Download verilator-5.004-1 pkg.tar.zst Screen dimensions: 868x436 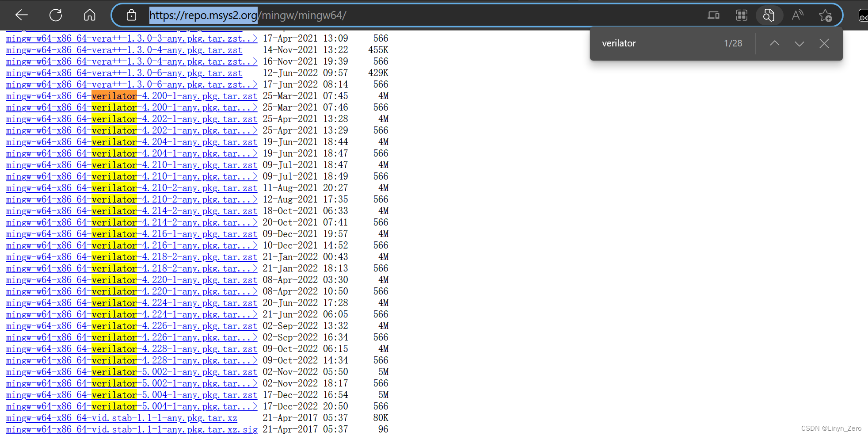click(x=132, y=395)
